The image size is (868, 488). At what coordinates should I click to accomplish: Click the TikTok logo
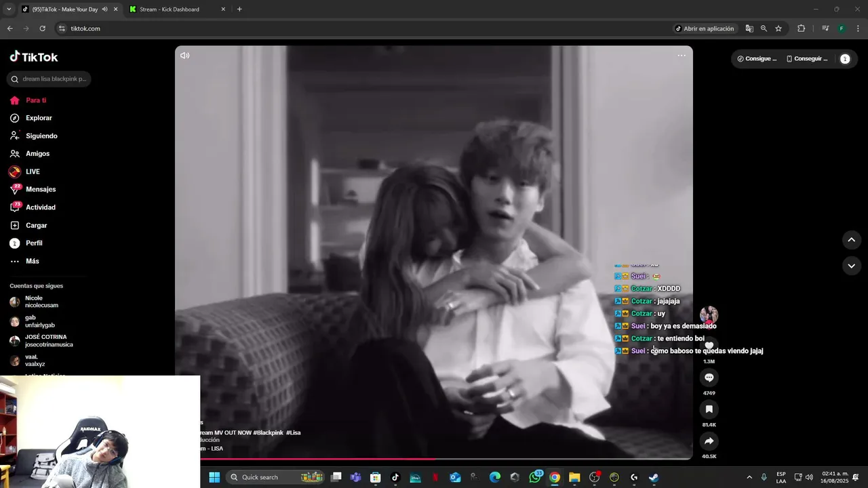34,57
